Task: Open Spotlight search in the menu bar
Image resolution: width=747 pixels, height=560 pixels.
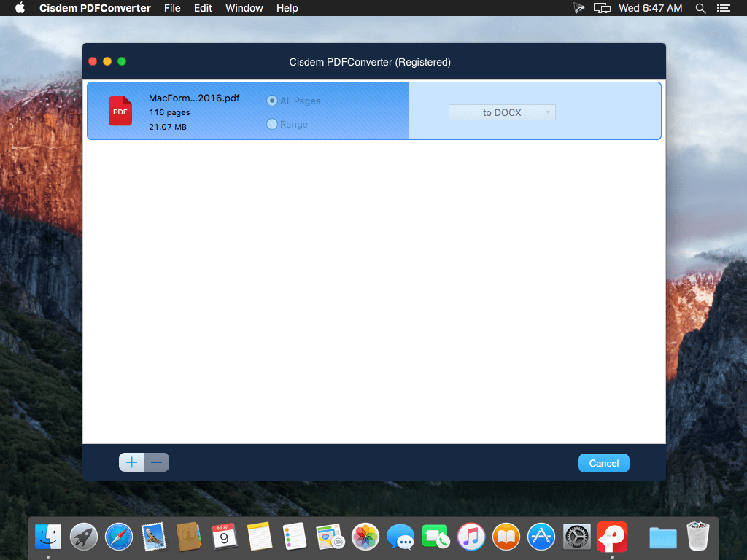Action: pyautogui.click(x=700, y=8)
